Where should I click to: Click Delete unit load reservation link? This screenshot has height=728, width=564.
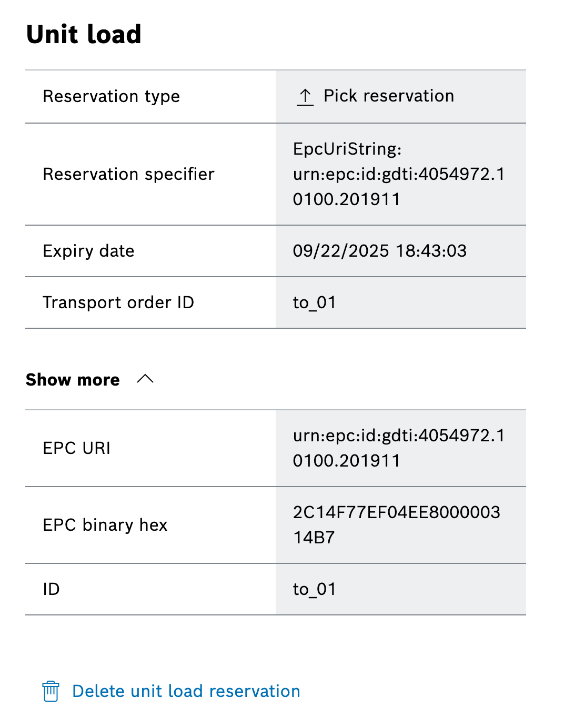tap(186, 691)
